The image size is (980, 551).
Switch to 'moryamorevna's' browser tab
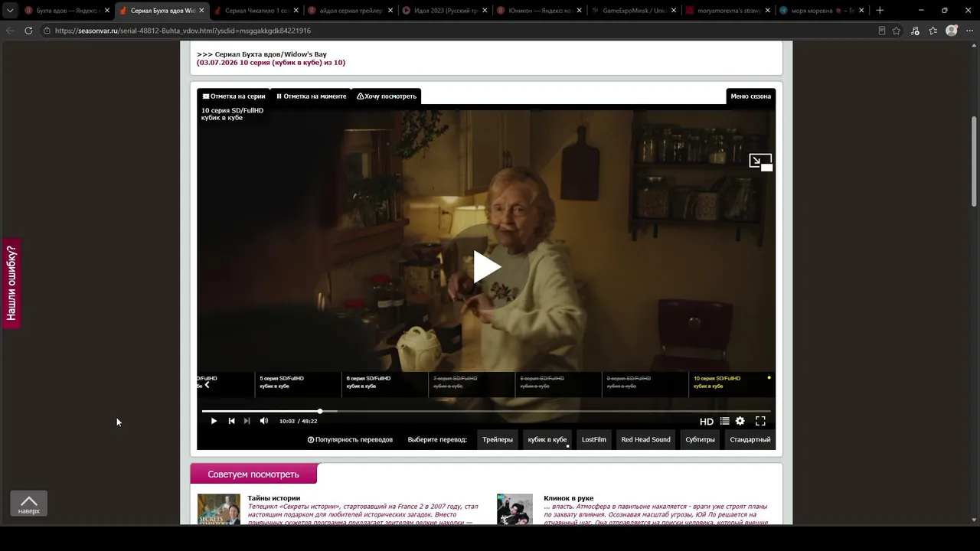(x=727, y=11)
